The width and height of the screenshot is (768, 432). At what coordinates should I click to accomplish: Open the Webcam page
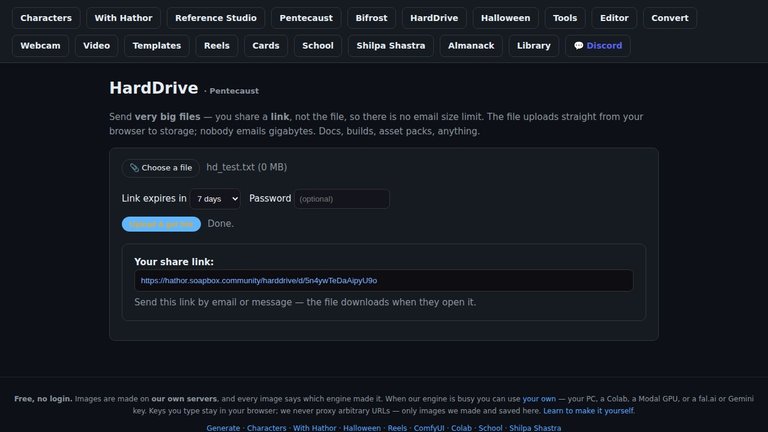click(40, 46)
